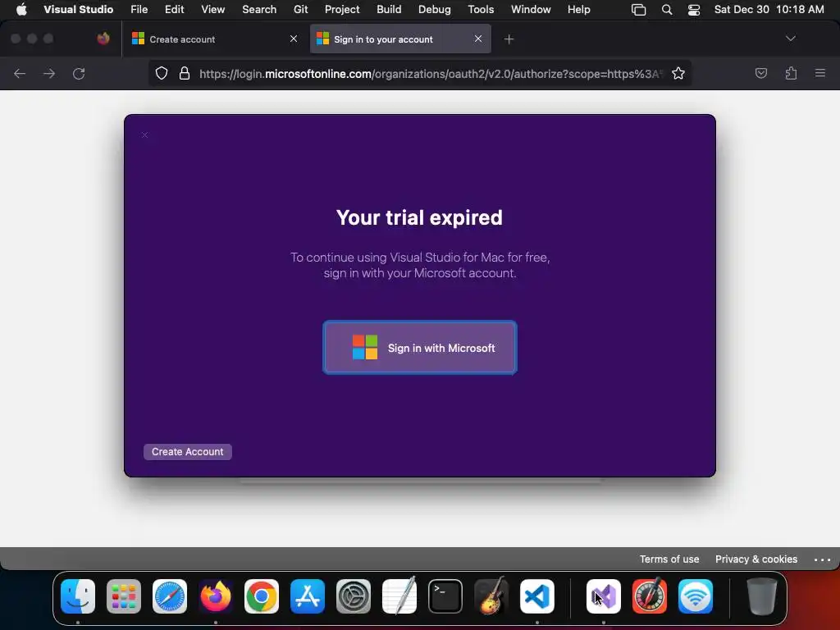Viewport: 840px width, 630px height.
Task: Open the Edit menu
Action: coord(174,9)
